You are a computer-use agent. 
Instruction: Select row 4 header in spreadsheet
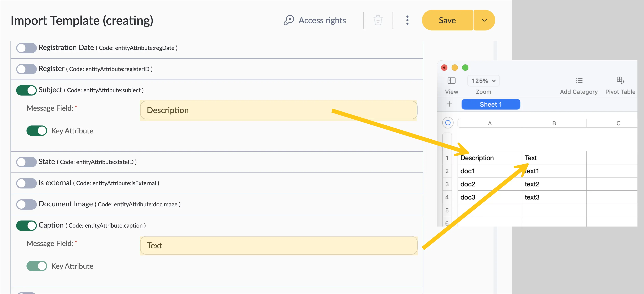pyautogui.click(x=447, y=197)
